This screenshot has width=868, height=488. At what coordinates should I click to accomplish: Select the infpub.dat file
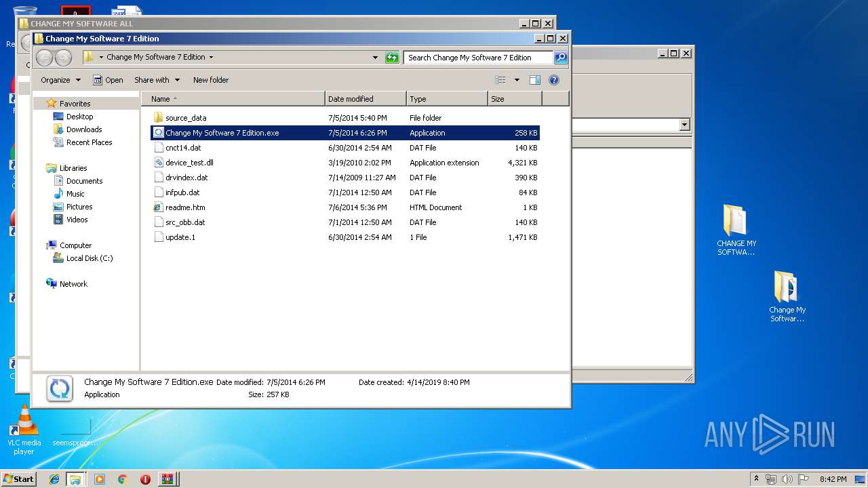(182, 192)
